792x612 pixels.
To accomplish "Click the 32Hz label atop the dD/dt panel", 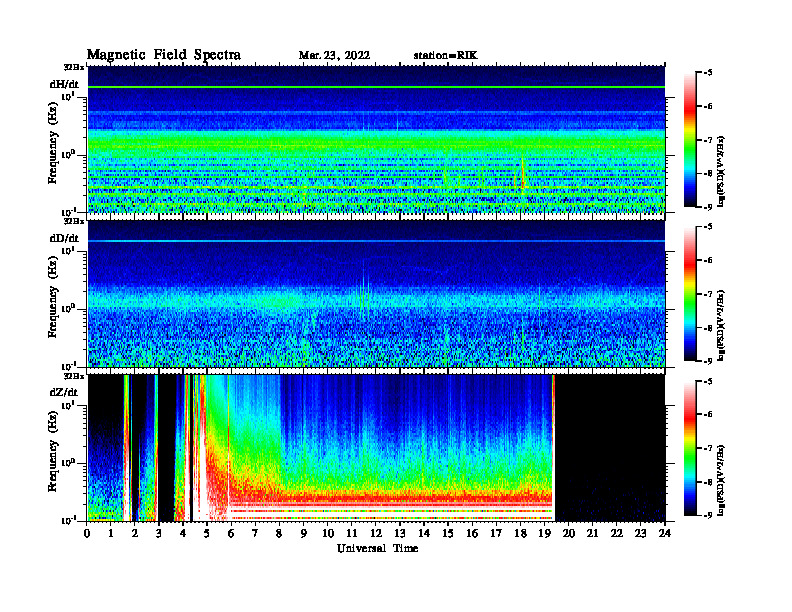I will click(x=74, y=221).
